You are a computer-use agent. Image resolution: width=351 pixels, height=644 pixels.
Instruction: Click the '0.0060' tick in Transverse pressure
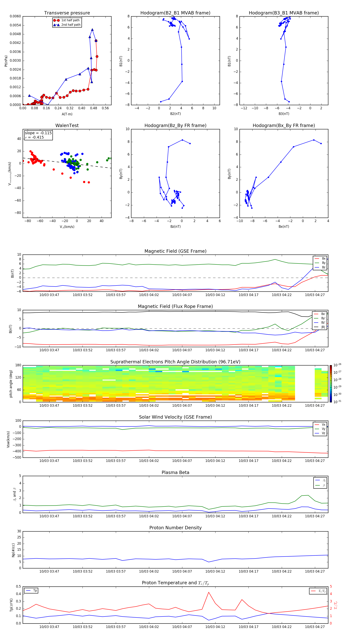coord(15,16)
